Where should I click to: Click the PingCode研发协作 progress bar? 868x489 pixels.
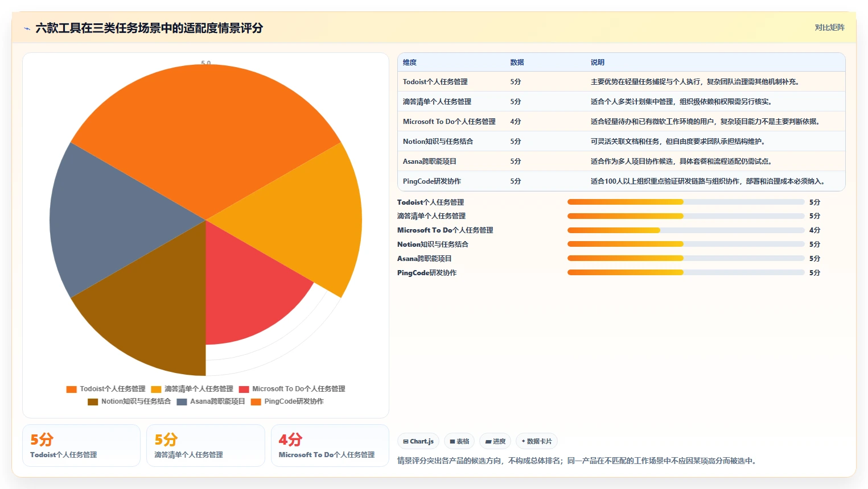[x=686, y=272]
